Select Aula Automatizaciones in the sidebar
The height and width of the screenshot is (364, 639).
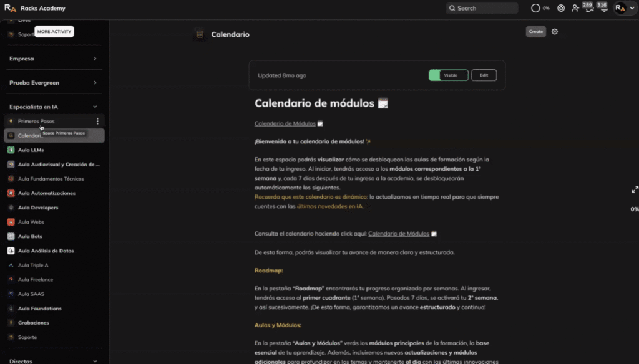click(x=47, y=193)
